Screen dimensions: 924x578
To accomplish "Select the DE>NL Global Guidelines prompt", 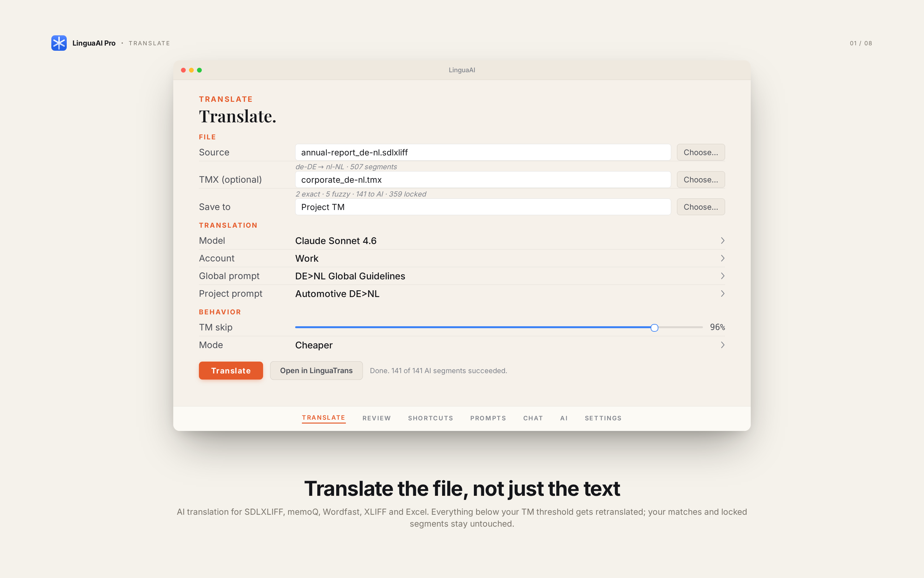I will tap(350, 276).
